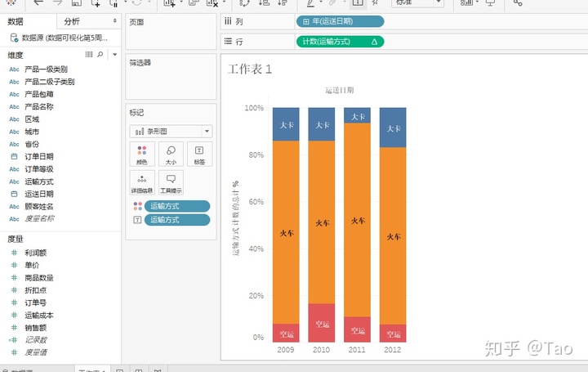This screenshot has height=372, width=588.
Task: Select the 产品一级类别 dimension
Action: 46,69
